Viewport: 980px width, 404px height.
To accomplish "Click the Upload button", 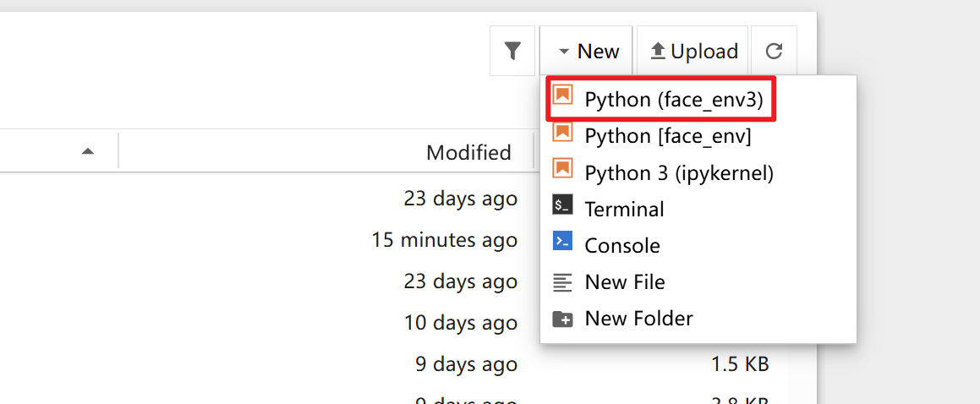I will click(x=693, y=52).
